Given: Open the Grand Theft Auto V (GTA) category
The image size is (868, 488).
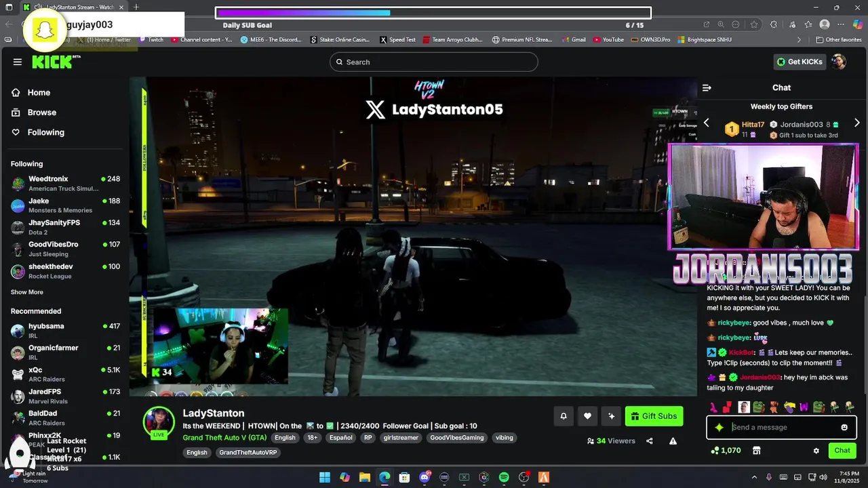Looking at the screenshot, I should point(224,438).
